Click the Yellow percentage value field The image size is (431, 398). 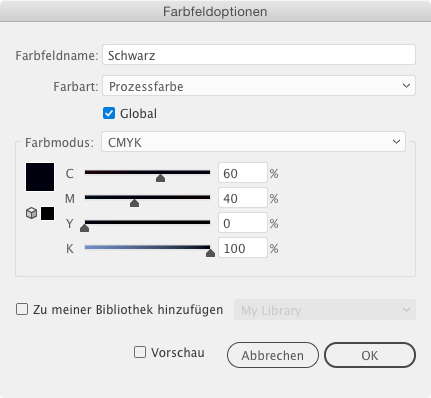[x=243, y=223]
